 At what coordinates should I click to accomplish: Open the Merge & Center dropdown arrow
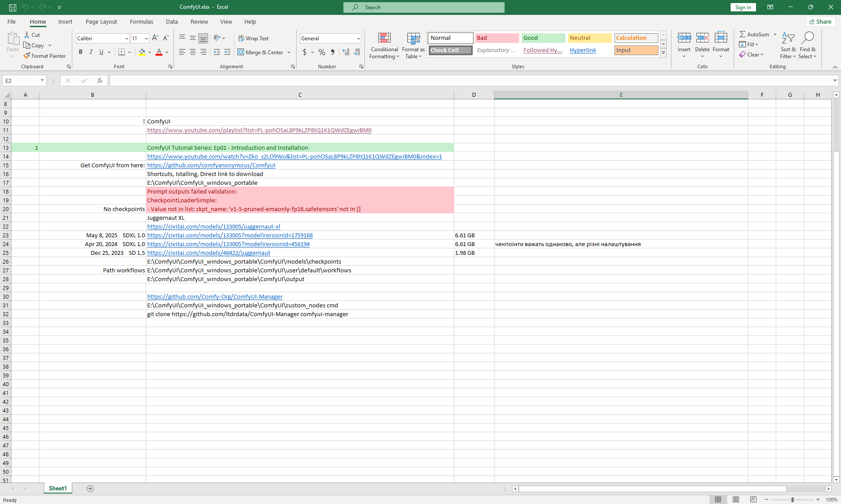[x=289, y=52]
